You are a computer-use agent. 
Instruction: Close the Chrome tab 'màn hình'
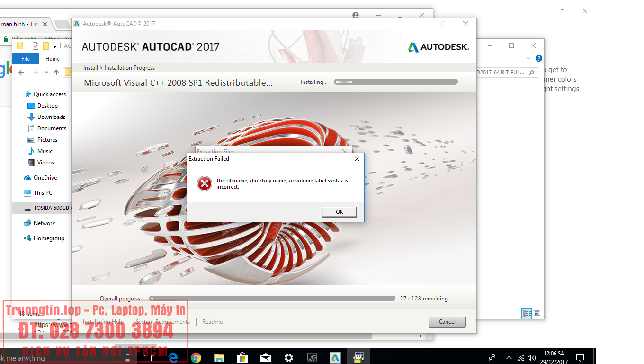coord(45,24)
